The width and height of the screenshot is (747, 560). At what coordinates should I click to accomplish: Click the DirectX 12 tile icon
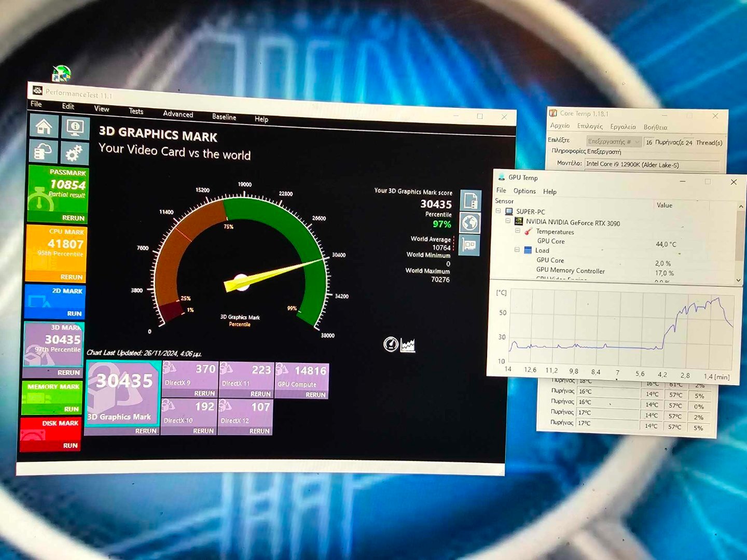click(226, 405)
